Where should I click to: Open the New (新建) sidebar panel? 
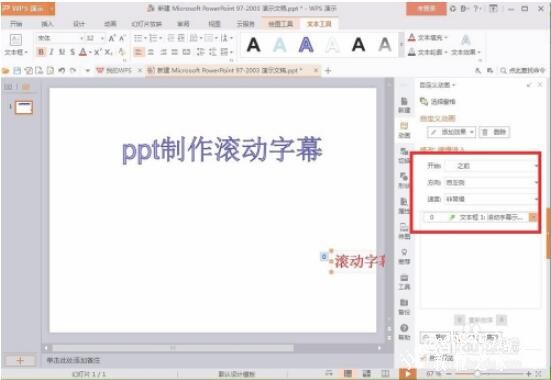pyautogui.click(x=404, y=105)
